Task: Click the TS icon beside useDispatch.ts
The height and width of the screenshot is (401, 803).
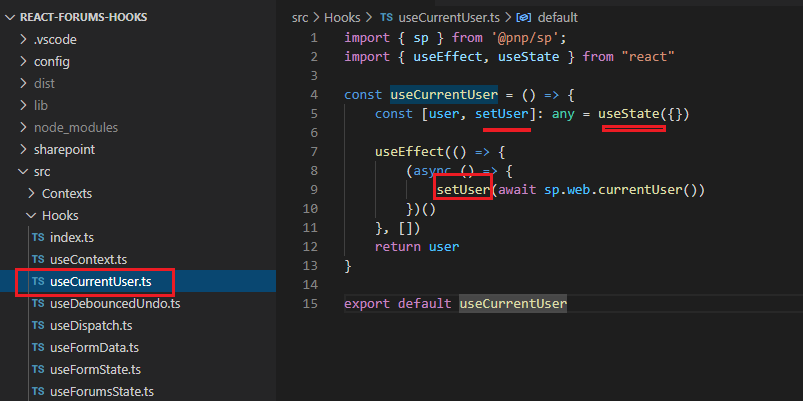Action: click(x=38, y=325)
